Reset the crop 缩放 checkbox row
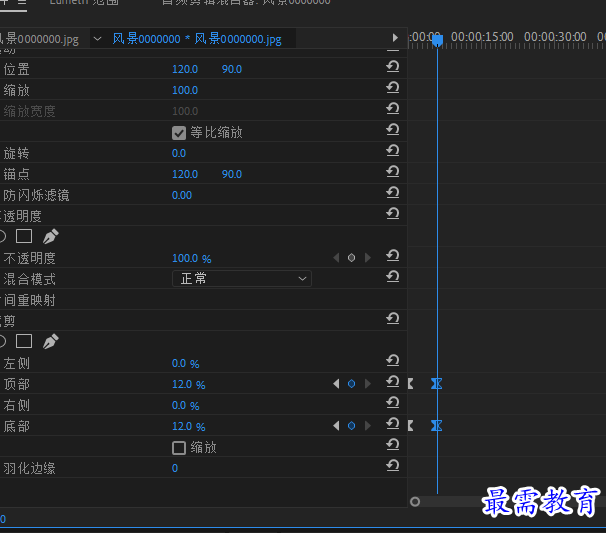The image size is (606, 533). tap(393, 444)
